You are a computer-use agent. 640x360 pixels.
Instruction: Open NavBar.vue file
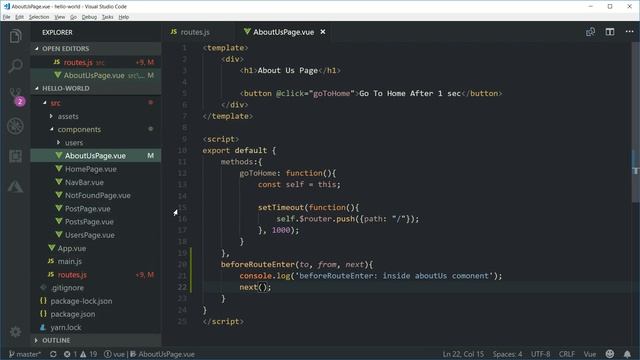coord(97,182)
